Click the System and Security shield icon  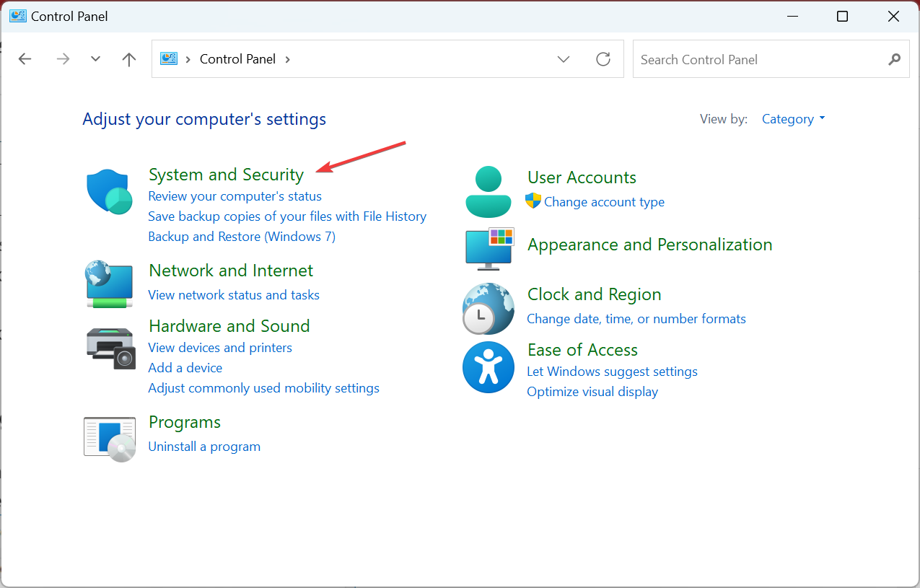[x=109, y=192]
